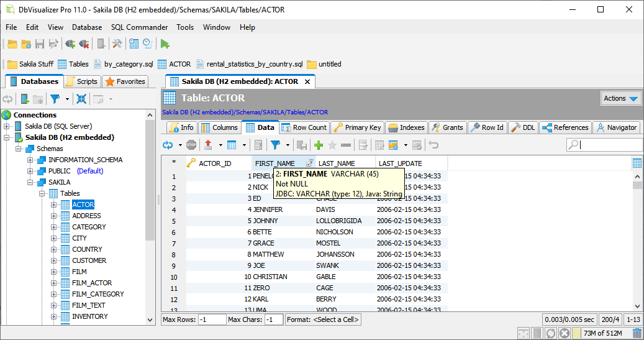This screenshot has width=644, height=340.
Task: Click the Sakila DB path link under Table: ACTOR
Action: point(245,113)
